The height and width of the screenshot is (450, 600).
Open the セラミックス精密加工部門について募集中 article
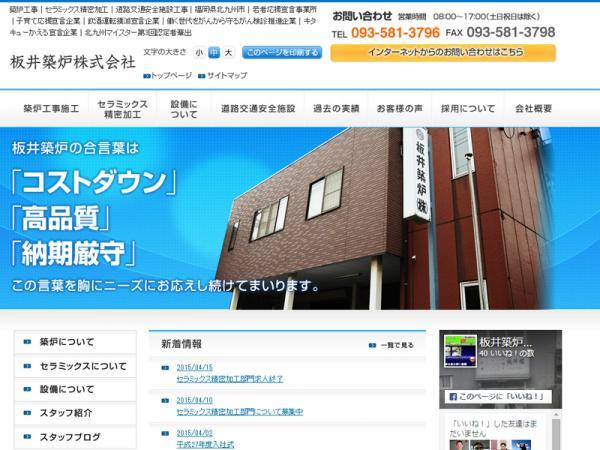pyautogui.click(x=240, y=412)
